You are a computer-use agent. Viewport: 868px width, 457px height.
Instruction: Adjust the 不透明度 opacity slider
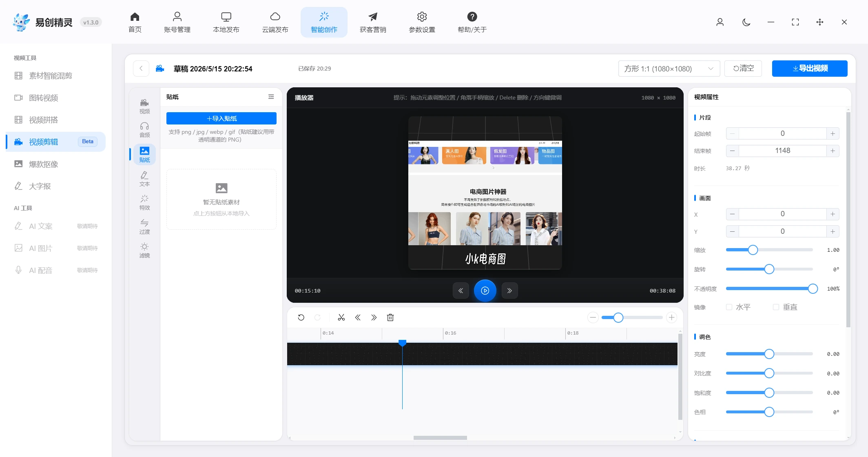(813, 288)
